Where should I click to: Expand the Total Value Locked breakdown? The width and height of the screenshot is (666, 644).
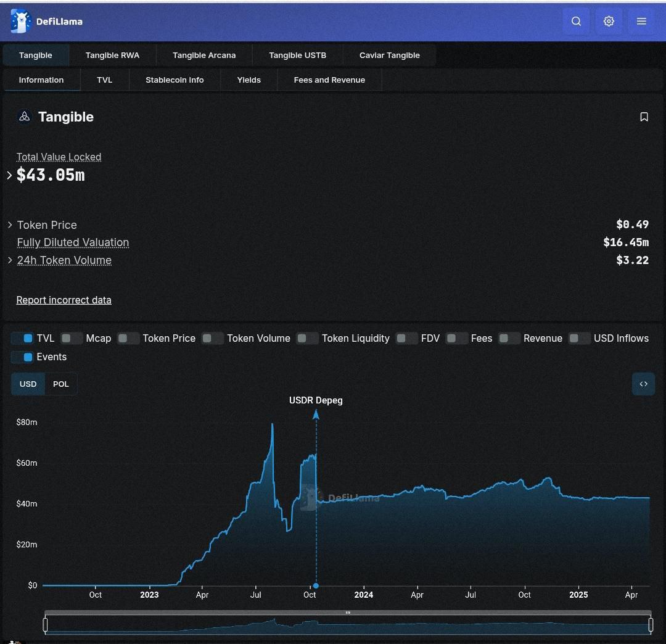coord(9,175)
